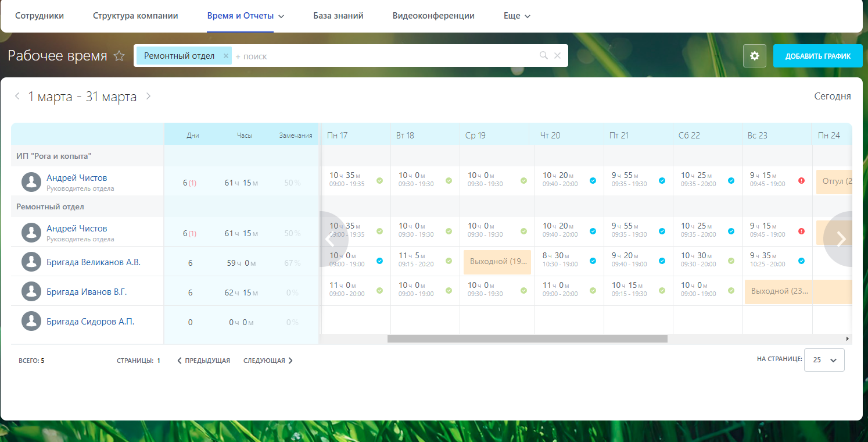Click the 11 ч 5 м entry for Великанов

(413, 255)
